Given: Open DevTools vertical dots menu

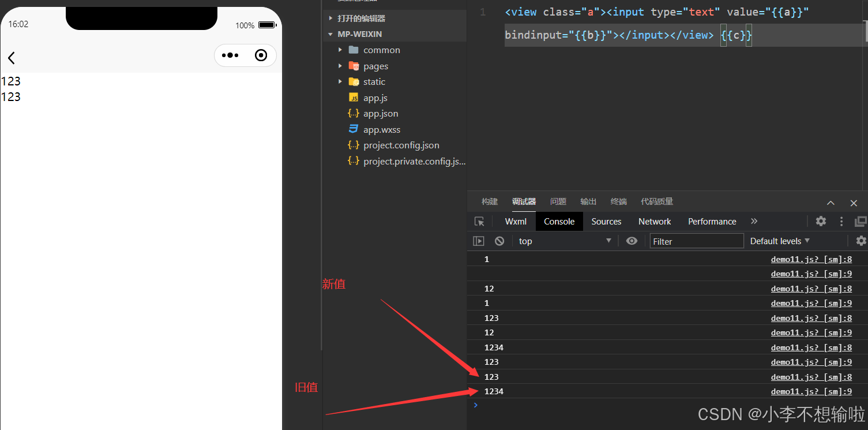Looking at the screenshot, I should pos(841,221).
